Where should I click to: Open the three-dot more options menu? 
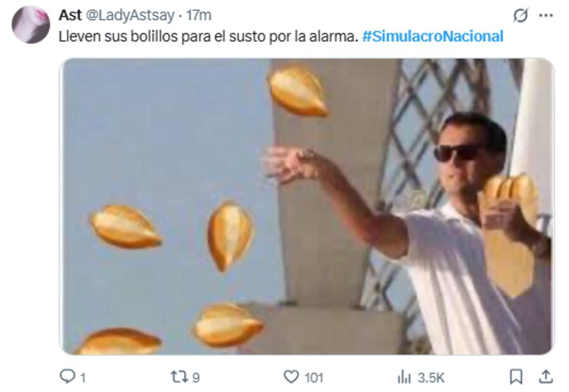pyautogui.click(x=546, y=16)
